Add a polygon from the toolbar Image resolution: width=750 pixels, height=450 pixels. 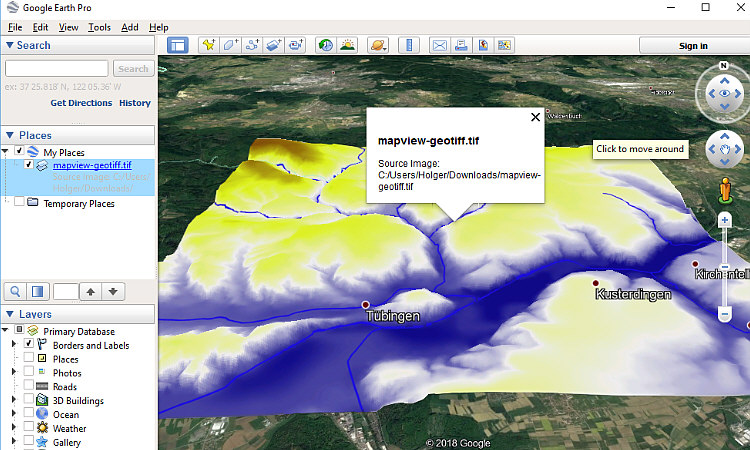(231, 45)
